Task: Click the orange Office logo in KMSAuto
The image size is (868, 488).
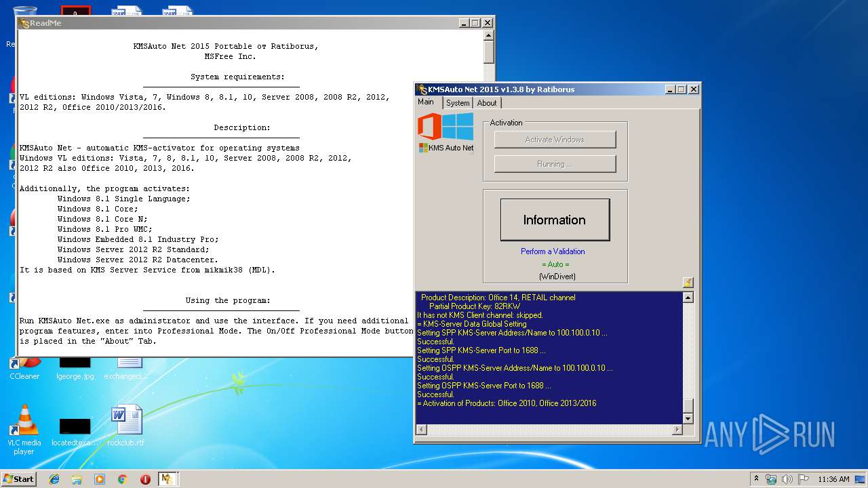Action: (429, 127)
